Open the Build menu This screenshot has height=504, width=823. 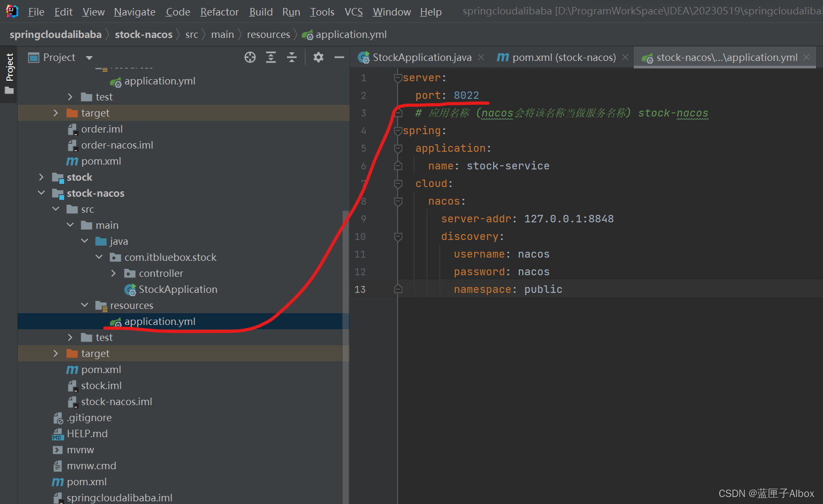(x=261, y=12)
